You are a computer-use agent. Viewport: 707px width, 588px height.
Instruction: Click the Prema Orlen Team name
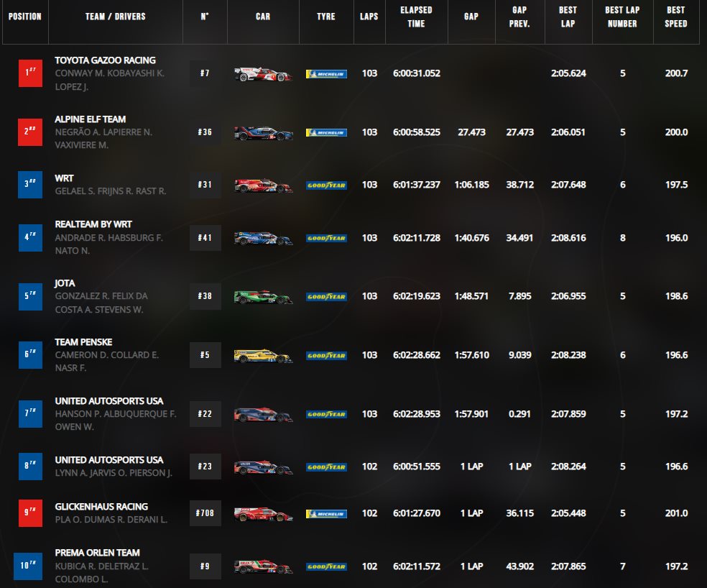[98, 553]
